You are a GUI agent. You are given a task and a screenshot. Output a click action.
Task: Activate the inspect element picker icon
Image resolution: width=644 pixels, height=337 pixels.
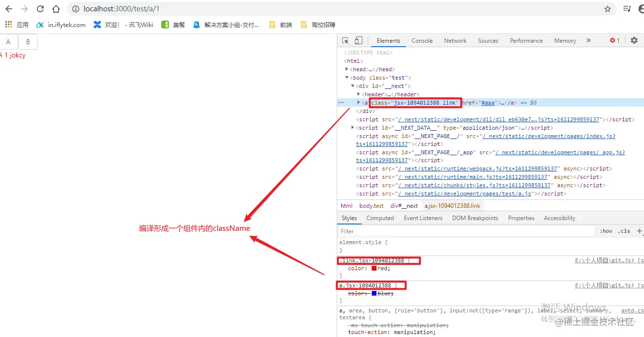[x=346, y=41]
